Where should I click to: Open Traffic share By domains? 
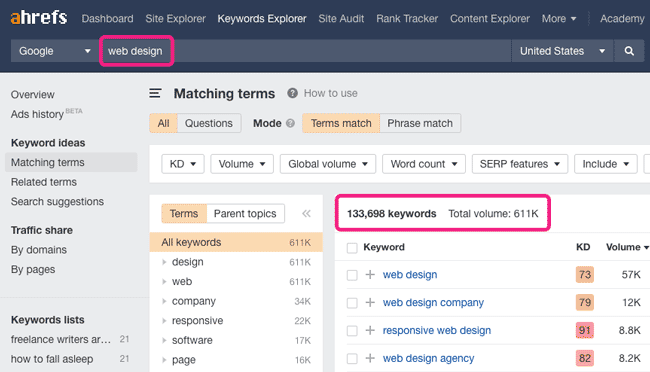pos(39,250)
